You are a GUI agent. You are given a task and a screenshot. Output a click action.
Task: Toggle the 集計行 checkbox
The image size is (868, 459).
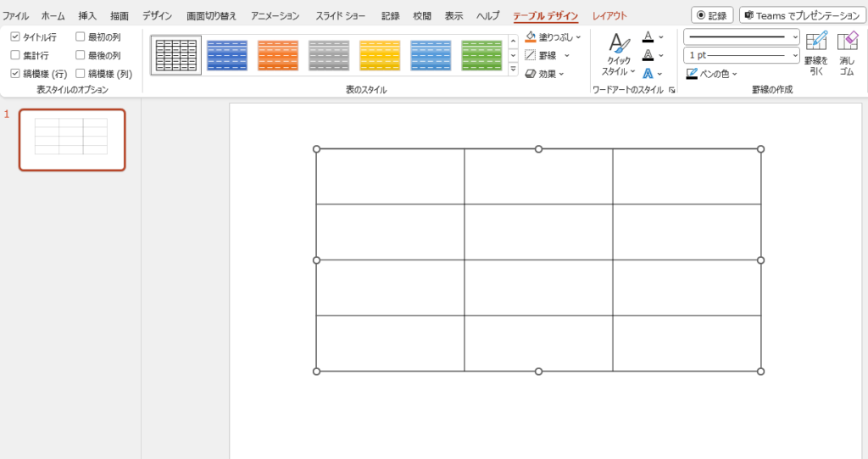click(x=15, y=55)
